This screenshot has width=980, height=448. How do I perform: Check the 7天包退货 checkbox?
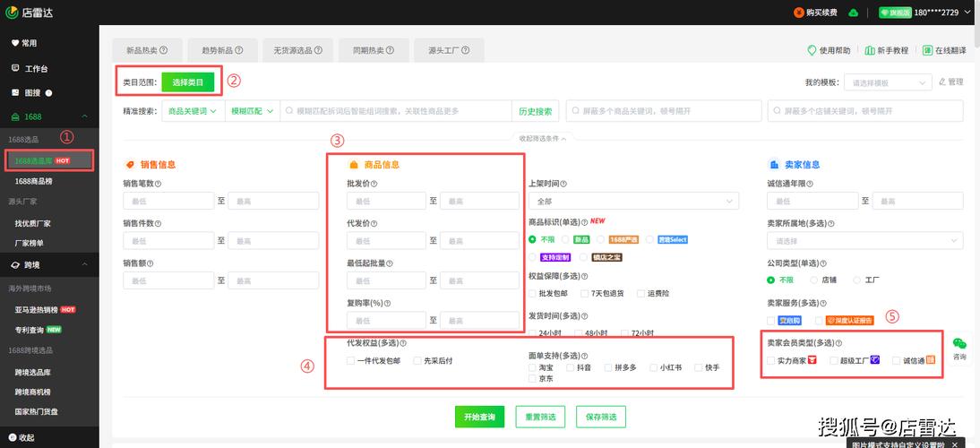tap(584, 293)
